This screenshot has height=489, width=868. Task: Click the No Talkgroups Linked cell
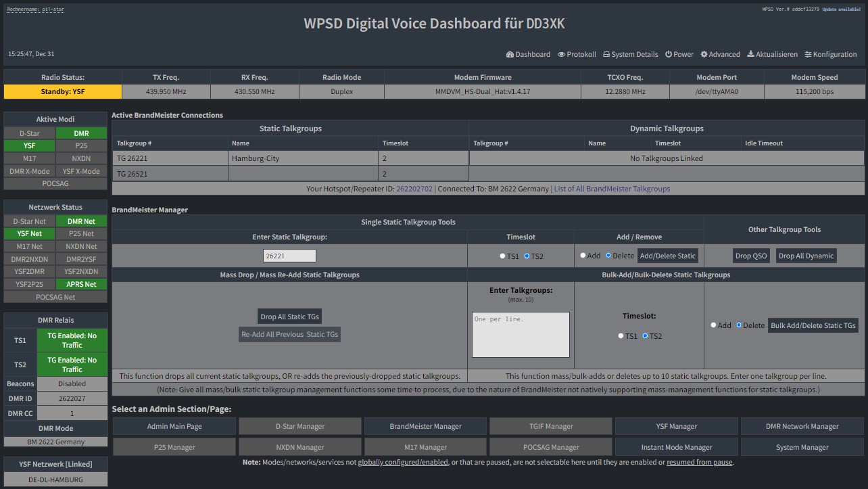[667, 158]
